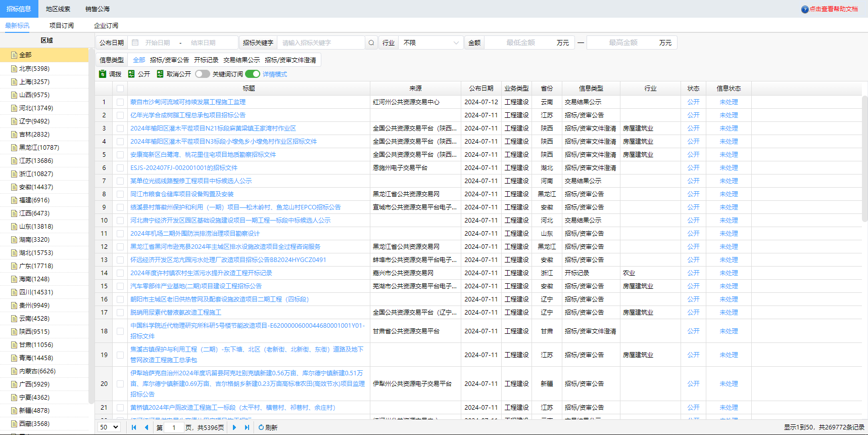Switch to 招标信息 top tab

[19, 9]
